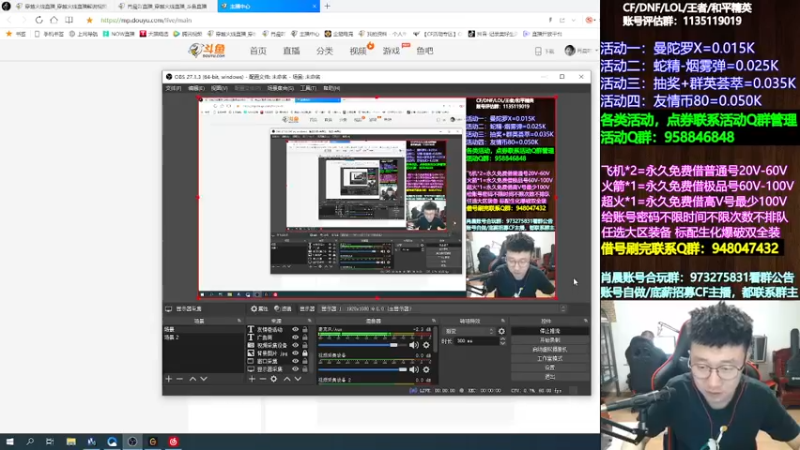
Task: Go to browser home page icon
Action: coord(54,20)
